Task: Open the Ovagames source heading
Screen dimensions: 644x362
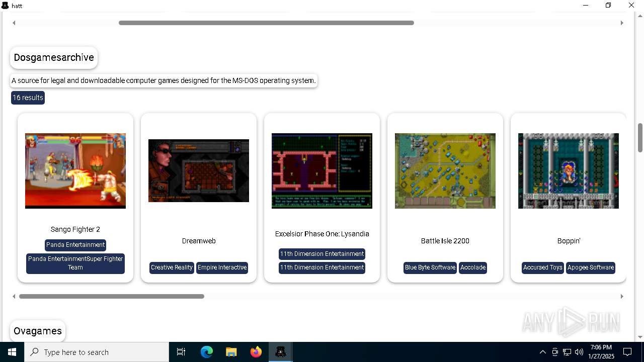Action: click(38, 331)
